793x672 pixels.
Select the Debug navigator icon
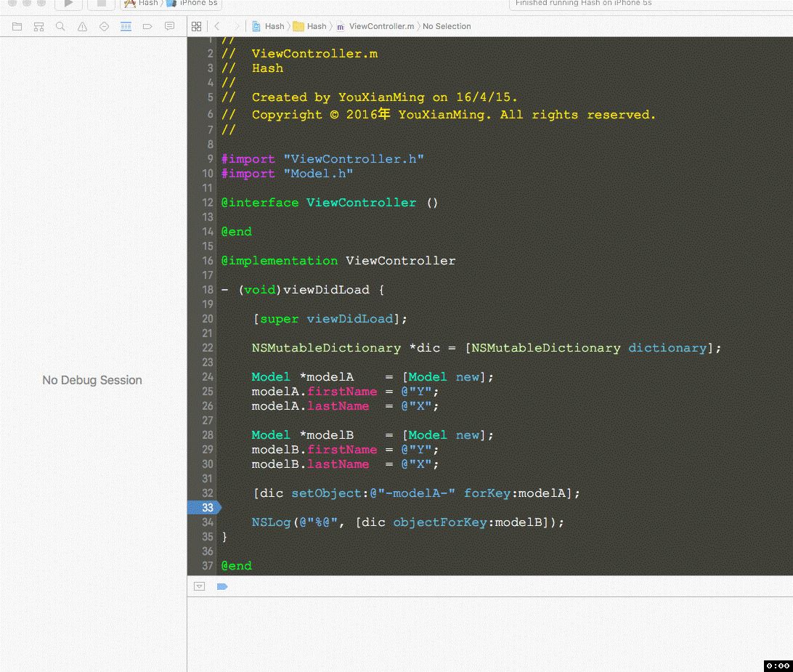pyautogui.click(x=126, y=26)
